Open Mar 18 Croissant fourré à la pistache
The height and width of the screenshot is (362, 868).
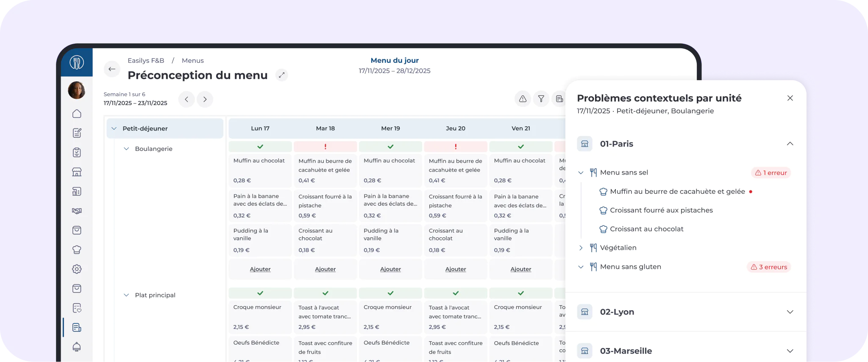pyautogui.click(x=325, y=206)
